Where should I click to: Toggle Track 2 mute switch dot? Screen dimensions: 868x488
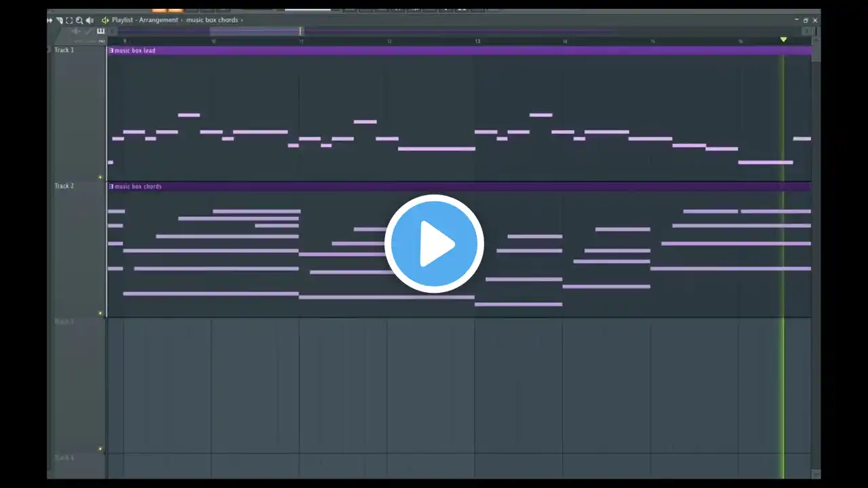[100, 312]
